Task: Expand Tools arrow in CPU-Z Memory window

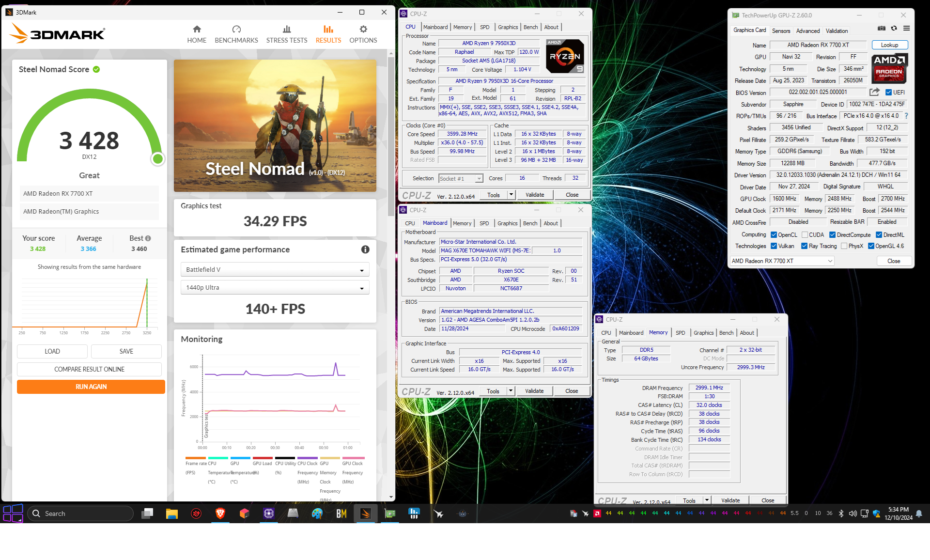Action: (x=707, y=500)
